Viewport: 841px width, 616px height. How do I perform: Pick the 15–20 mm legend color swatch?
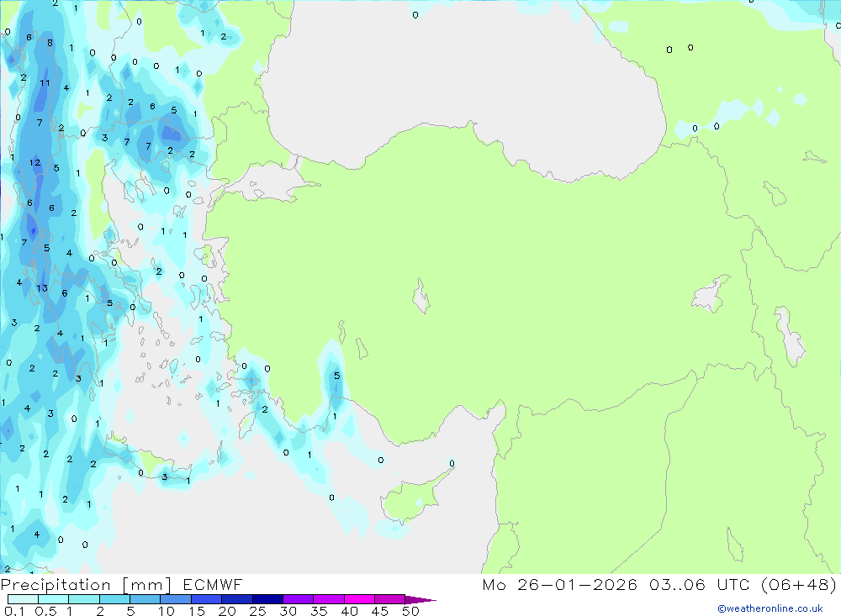click(207, 599)
